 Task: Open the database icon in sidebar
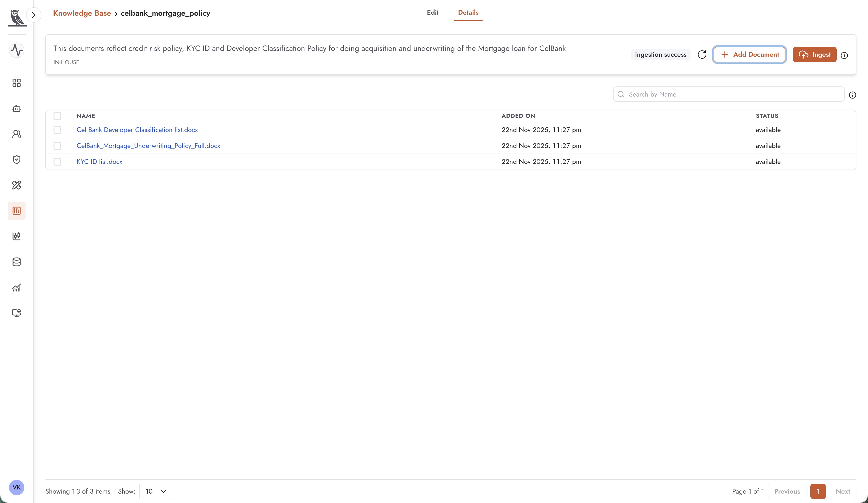click(x=17, y=262)
